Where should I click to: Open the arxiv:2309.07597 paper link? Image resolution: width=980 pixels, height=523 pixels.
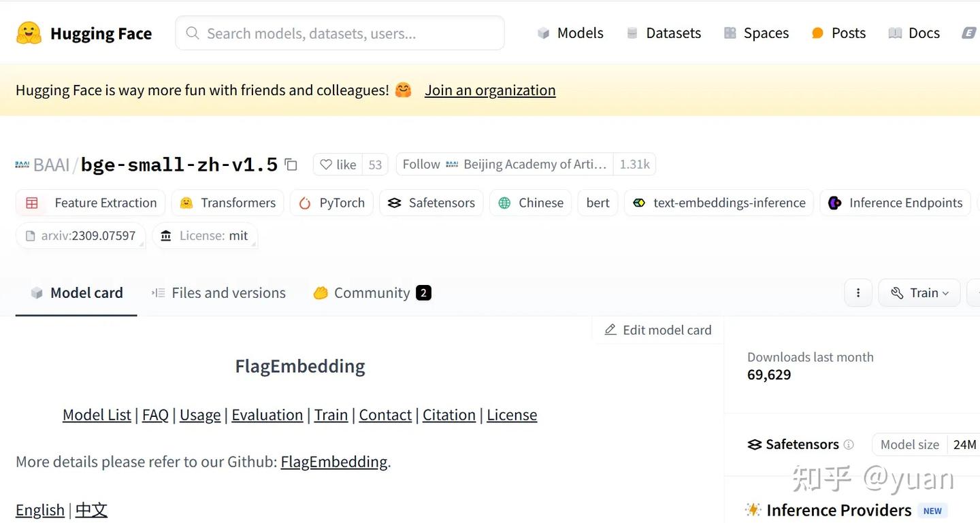pos(81,235)
